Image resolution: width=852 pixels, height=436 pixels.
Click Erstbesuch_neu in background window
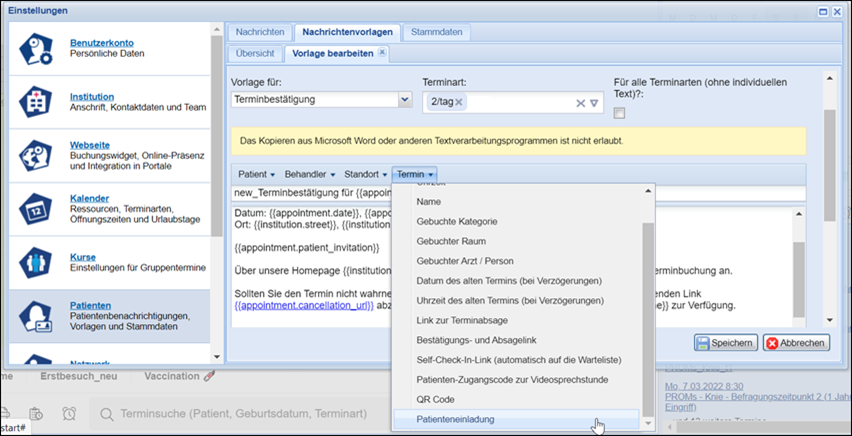79,376
